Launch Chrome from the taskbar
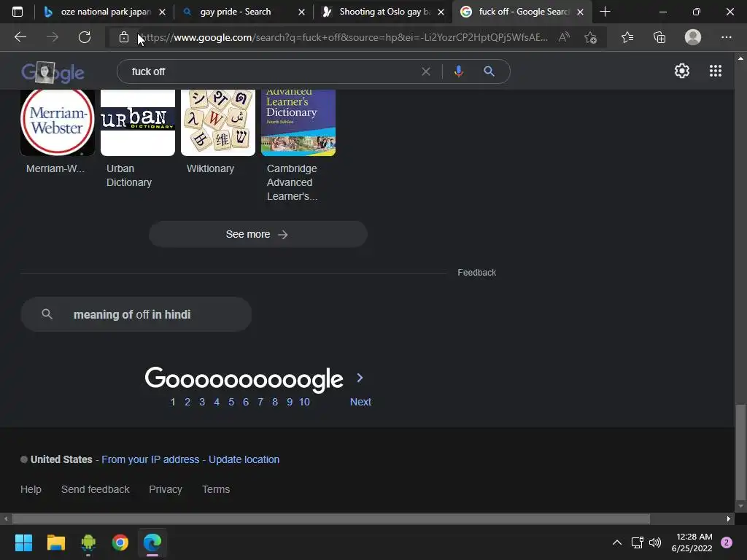The image size is (747, 560). pos(120,542)
